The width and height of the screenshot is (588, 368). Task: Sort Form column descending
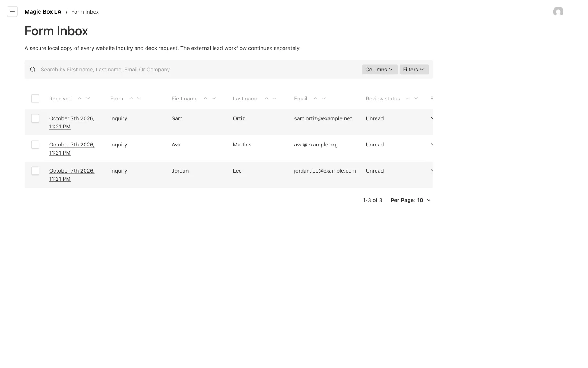coord(139,98)
